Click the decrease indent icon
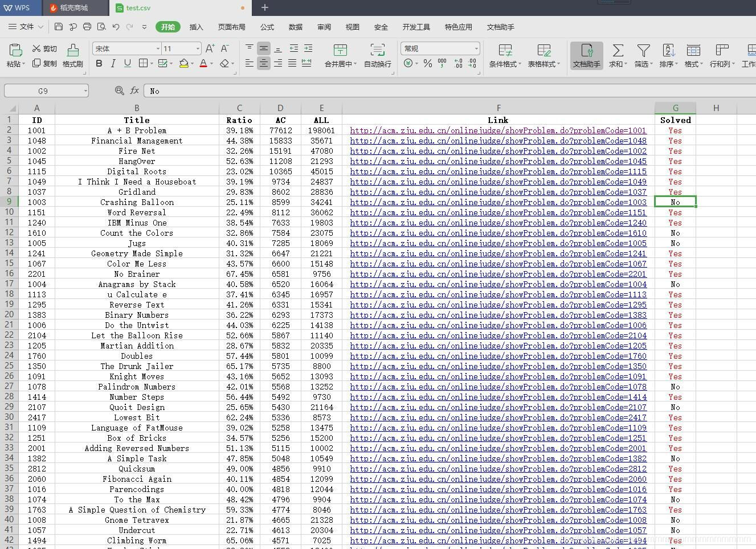The image size is (756, 549). [294, 48]
